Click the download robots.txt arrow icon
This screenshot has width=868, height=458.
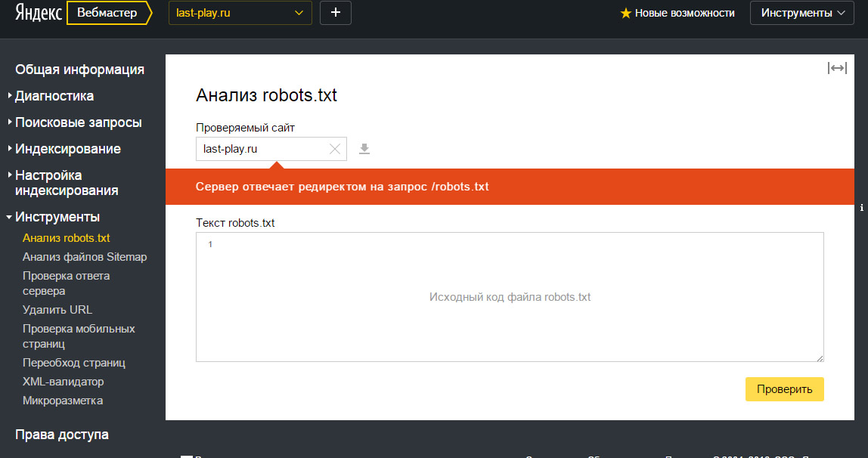[364, 149]
